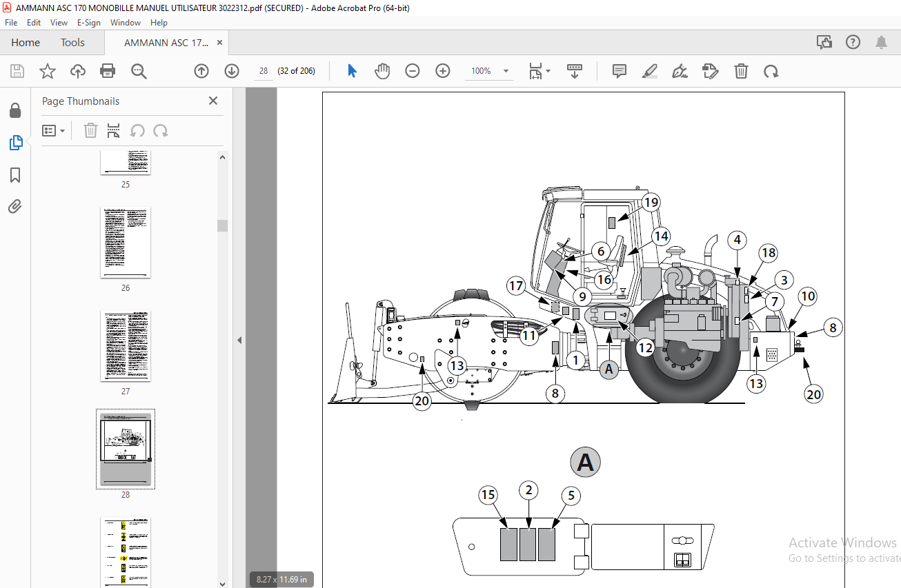Print the document
This screenshot has width=901, height=588.
pyautogui.click(x=108, y=71)
